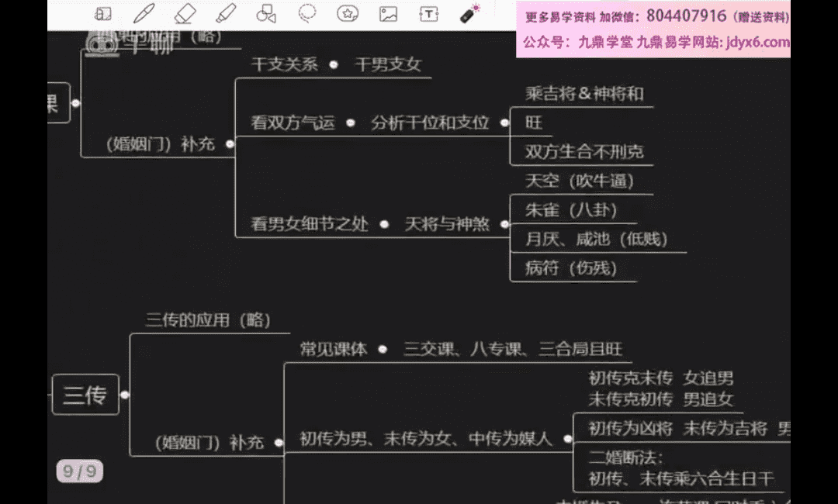This screenshot has height=504, width=838.
Task: Select the text box tool
Action: [429, 14]
